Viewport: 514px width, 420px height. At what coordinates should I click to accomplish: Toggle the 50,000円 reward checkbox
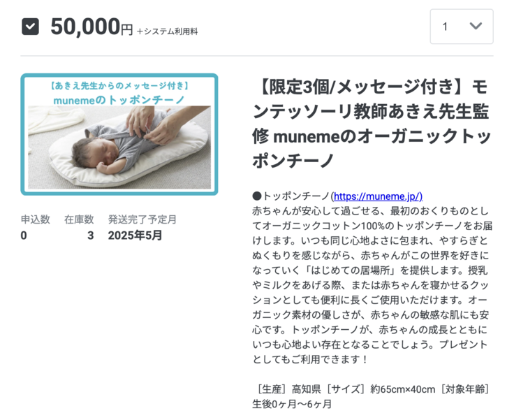point(30,27)
